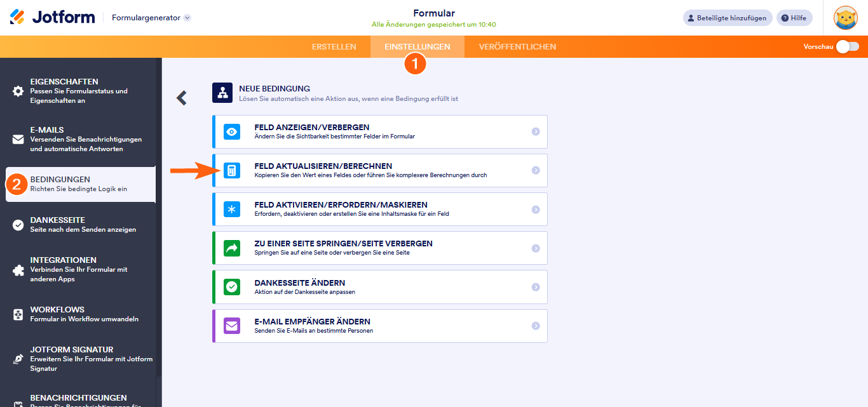Click the eye icon for Feld anzeigen/verbergen
Viewport: 868px width, 407px height.
click(232, 131)
